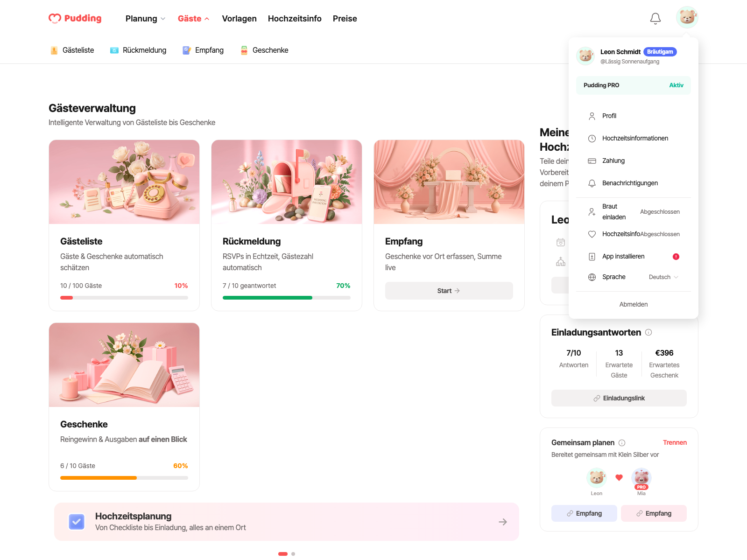747x560 pixels.
Task: Click Leon's bear avatar in Gemeinsam planen
Action: click(x=597, y=477)
